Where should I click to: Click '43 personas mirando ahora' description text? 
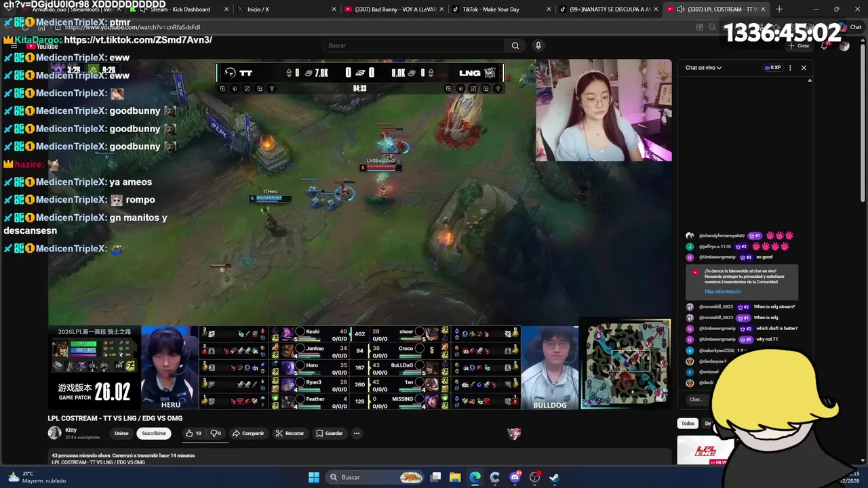point(81,455)
